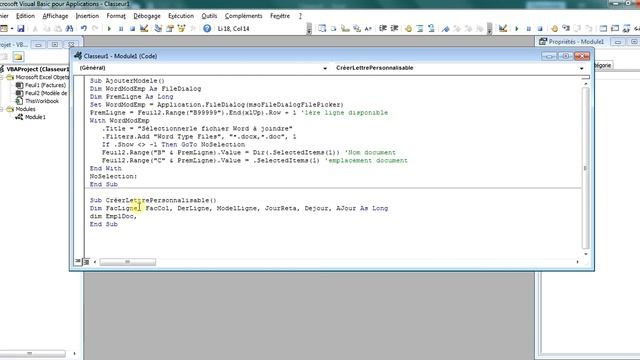640x360 pixels.
Task: Reset execution with standard toolbar stop icon
Action: coord(132,29)
